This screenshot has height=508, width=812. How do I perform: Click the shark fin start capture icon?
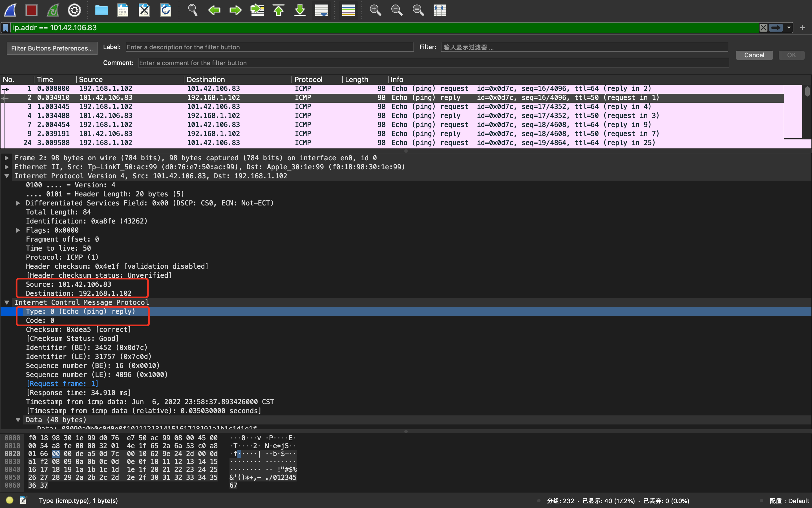coord(10,10)
